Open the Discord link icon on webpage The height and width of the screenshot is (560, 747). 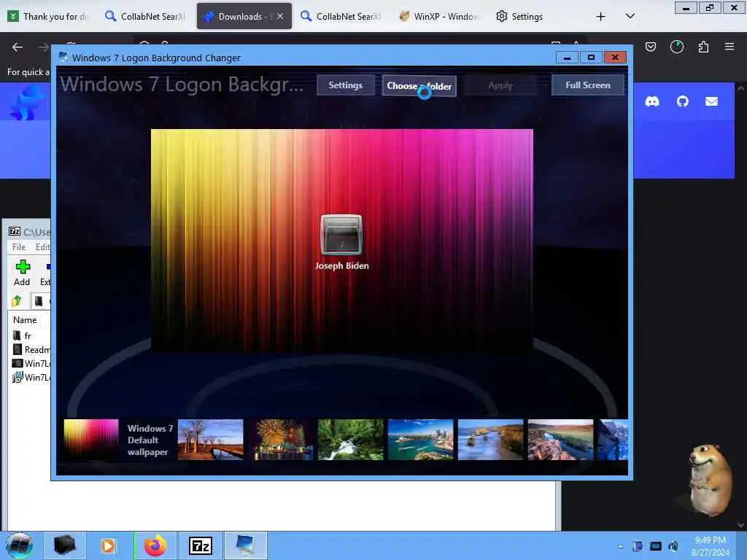tap(652, 101)
